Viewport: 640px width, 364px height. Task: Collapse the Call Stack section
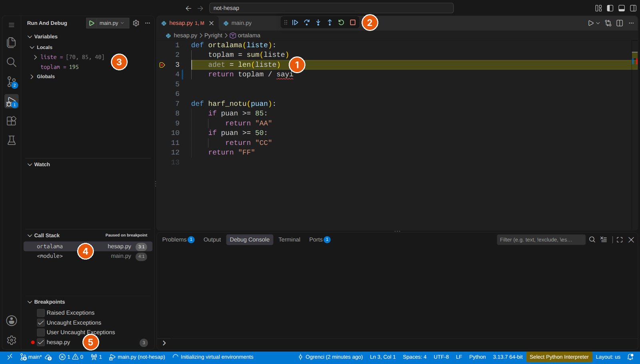click(30, 236)
